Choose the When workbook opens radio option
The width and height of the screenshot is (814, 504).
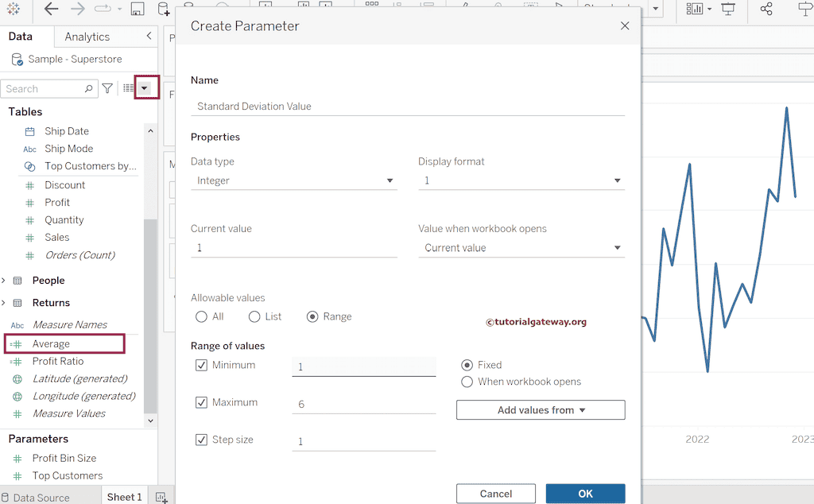(x=467, y=382)
